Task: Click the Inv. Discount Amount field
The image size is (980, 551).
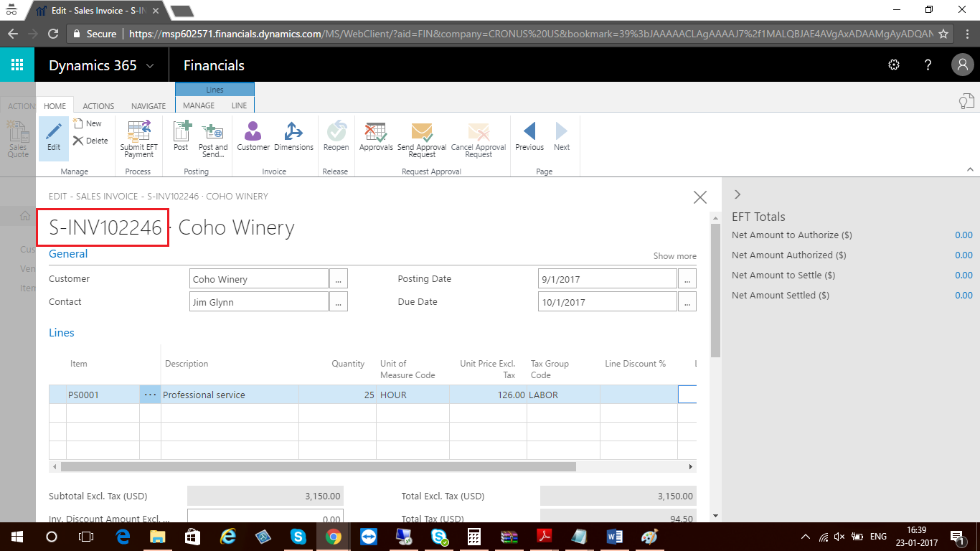Action: click(x=265, y=516)
